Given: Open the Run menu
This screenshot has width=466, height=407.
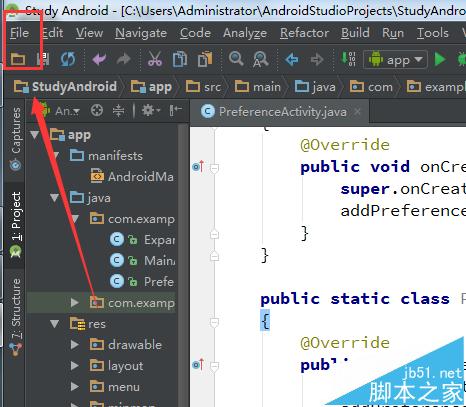Looking at the screenshot, I should click(x=393, y=33).
